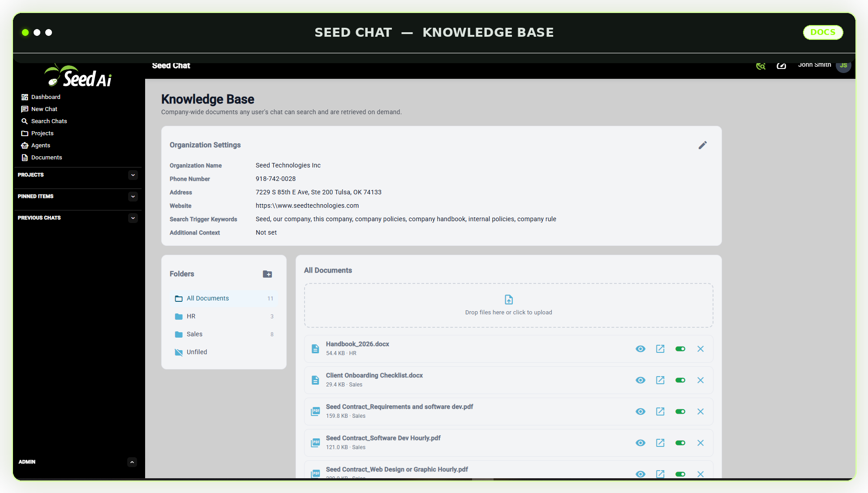868x493 pixels.
Task: Preview Handbook_2026.docx with eye icon
Action: tap(640, 349)
